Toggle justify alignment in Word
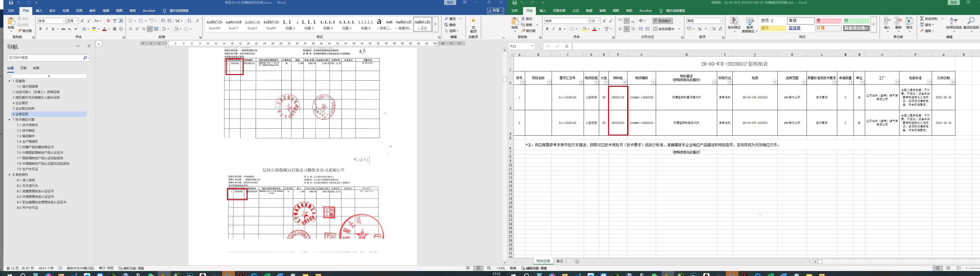Screen dimensions: 980x276 (150, 29)
